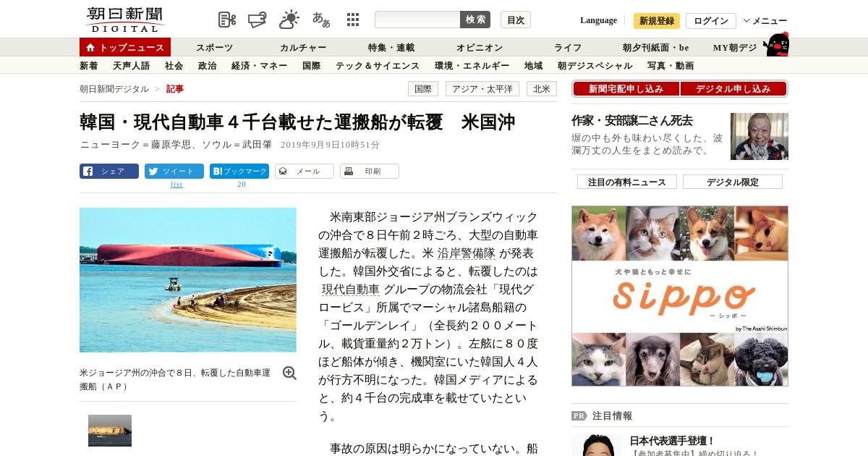
Task: Select the small ship thumbnail below caption
Action: click(x=110, y=431)
